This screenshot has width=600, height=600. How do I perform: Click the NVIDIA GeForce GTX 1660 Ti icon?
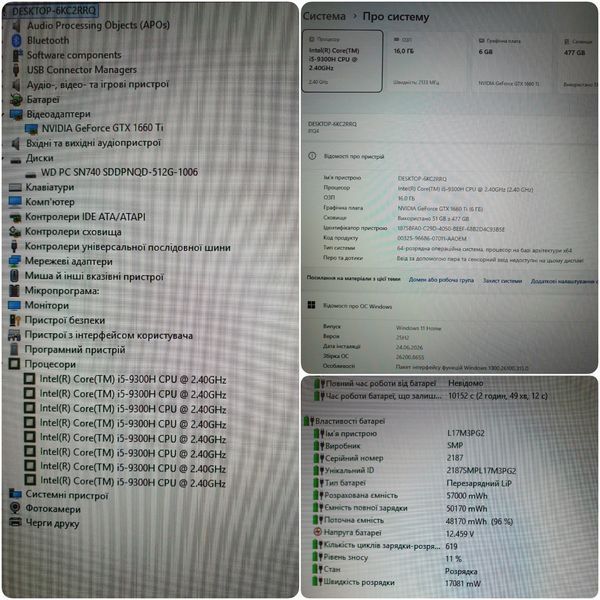tap(31, 129)
